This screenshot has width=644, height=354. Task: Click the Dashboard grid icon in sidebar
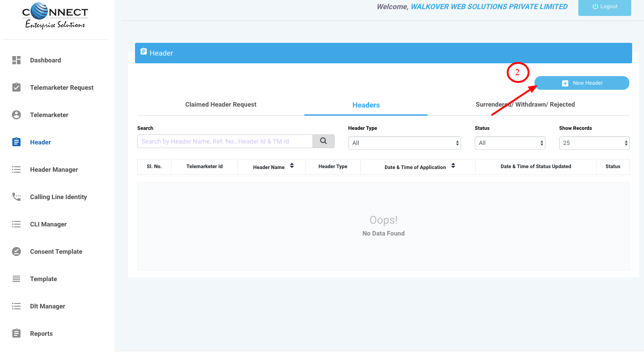coord(16,60)
